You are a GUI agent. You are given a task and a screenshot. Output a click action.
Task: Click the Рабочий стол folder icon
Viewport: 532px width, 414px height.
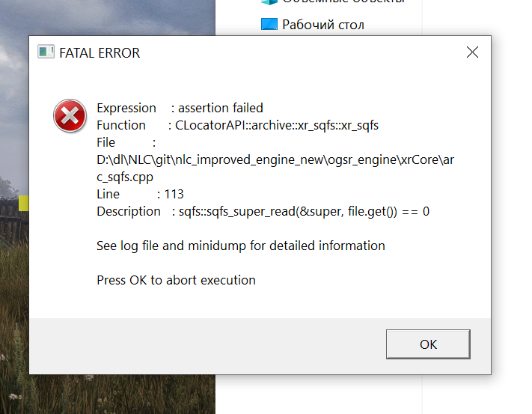tap(269, 24)
